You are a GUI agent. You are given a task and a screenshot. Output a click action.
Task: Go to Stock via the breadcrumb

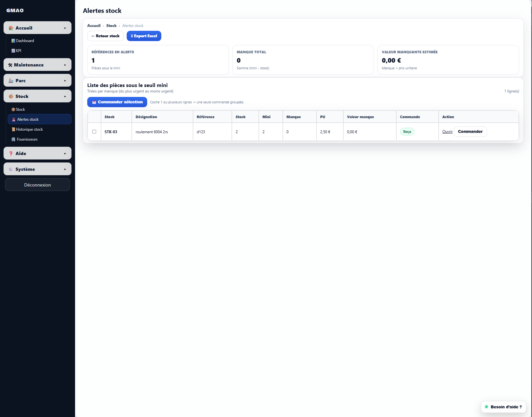111,25
